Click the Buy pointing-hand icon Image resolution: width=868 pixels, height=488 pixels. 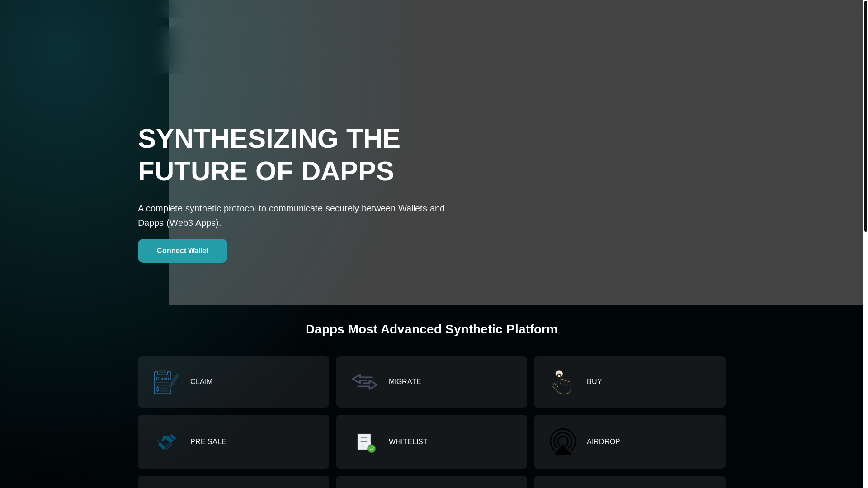(x=562, y=382)
